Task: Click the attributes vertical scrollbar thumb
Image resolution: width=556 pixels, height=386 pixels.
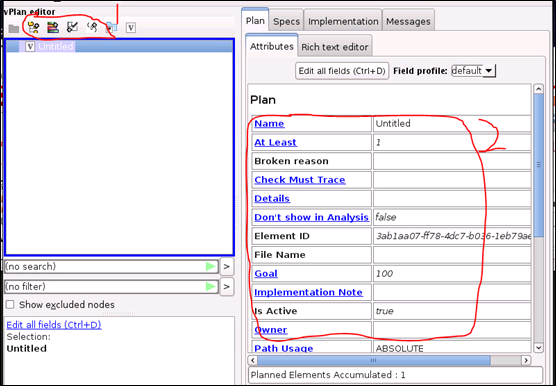Action: coord(538,165)
